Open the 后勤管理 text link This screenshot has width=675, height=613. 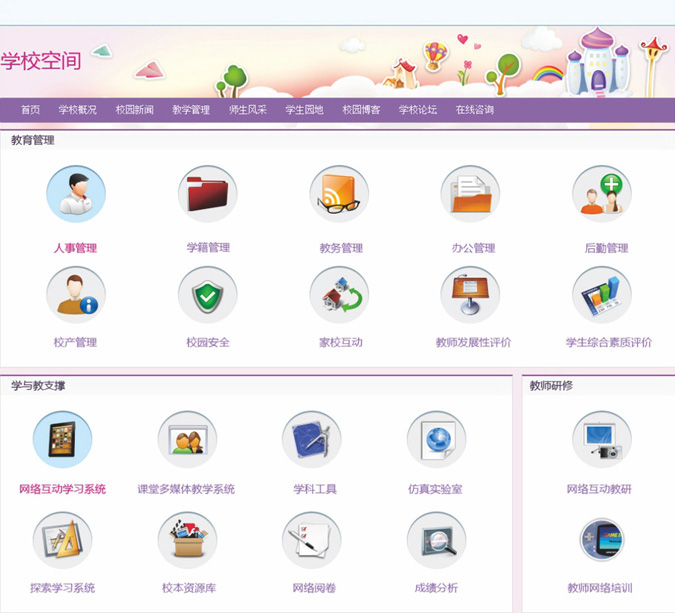(607, 248)
